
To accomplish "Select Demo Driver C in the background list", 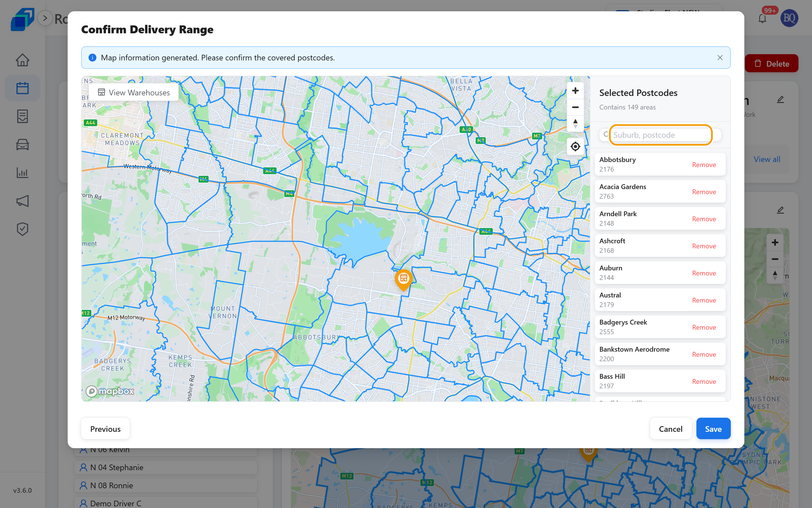I will [x=166, y=503].
